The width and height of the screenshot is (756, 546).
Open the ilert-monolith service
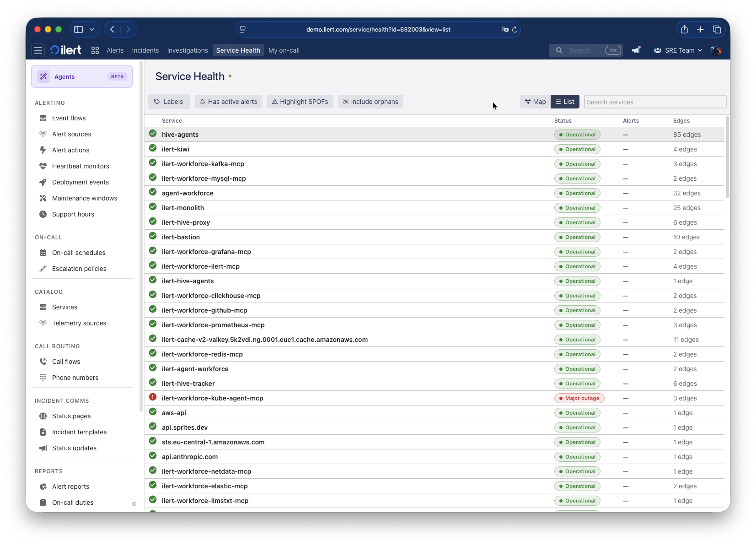pos(183,208)
